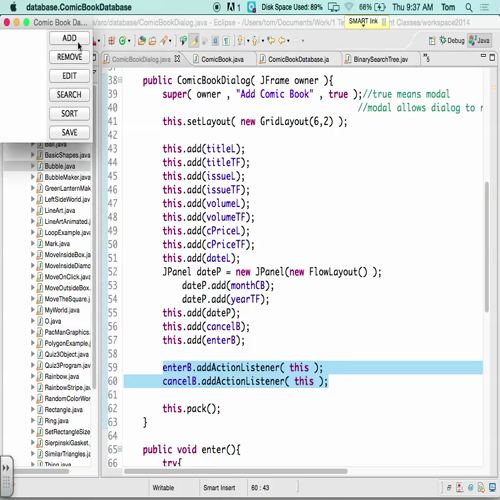Click the New Java Class icon
The width and height of the screenshot is (500, 500).
point(122,41)
